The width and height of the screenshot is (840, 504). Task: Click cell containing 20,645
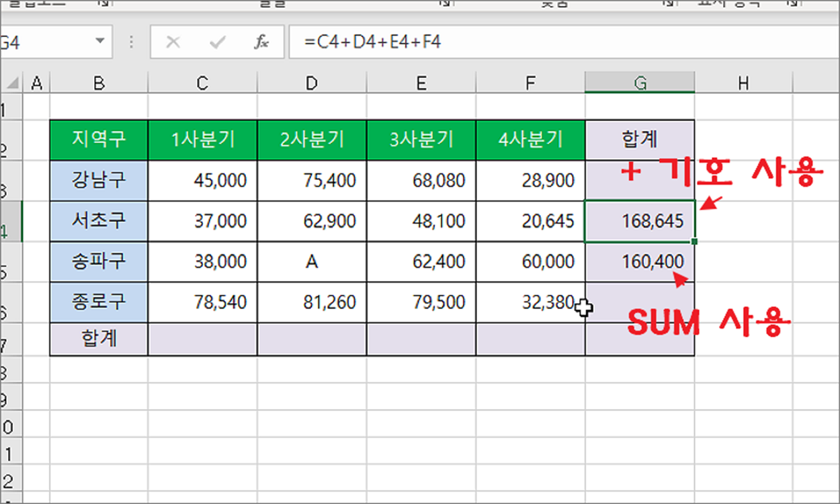(531, 221)
